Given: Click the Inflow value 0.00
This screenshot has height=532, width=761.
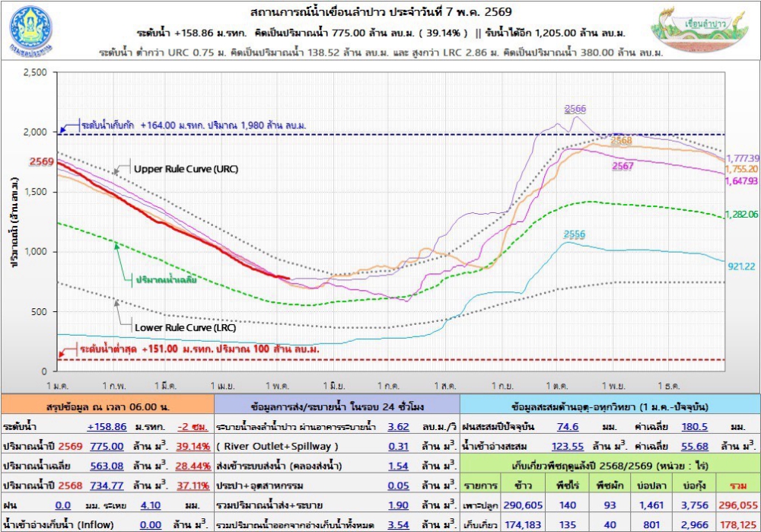Looking at the screenshot, I should click(x=151, y=524).
